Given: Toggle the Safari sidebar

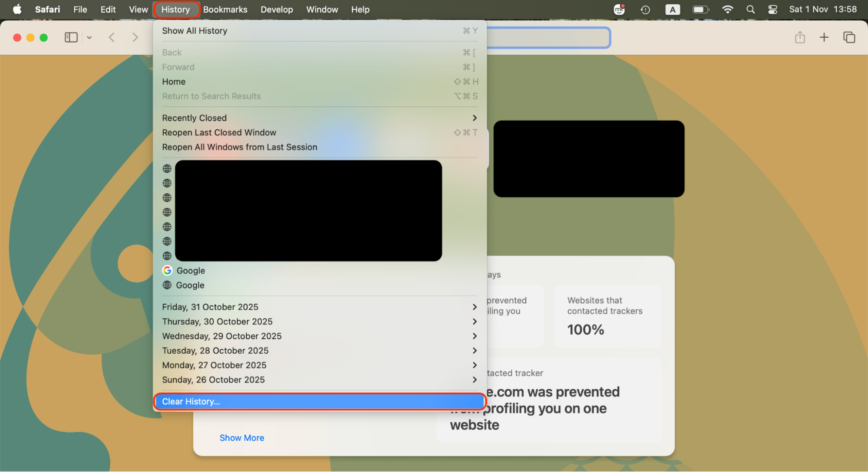Looking at the screenshot, I should (71, 37).
